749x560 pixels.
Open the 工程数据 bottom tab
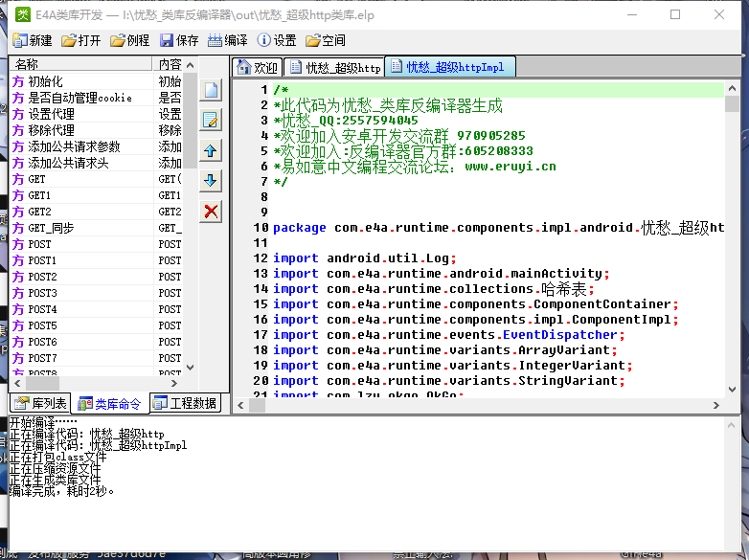click(x=186, y=403)
